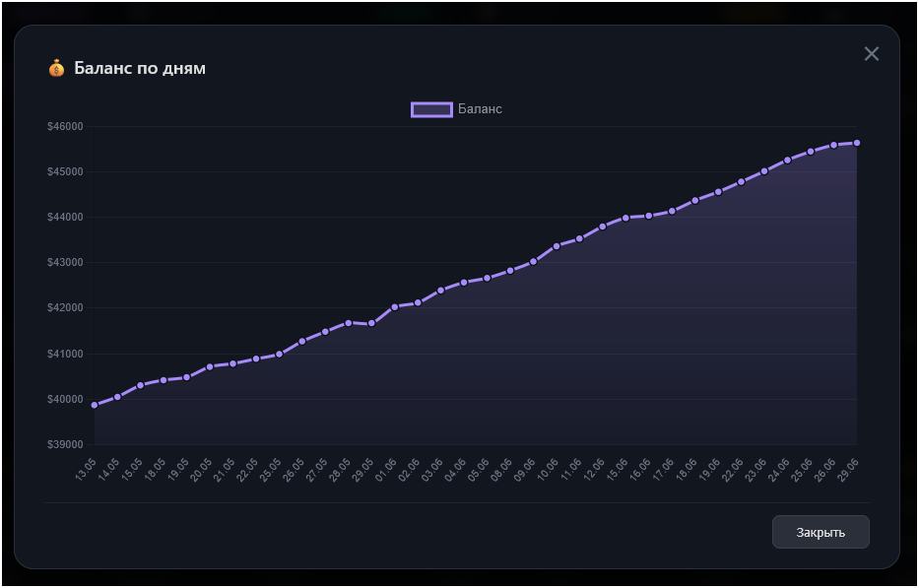Close the balance dialog with the X icon
This screenshot has height=588, width=919.
click(872, 54)
